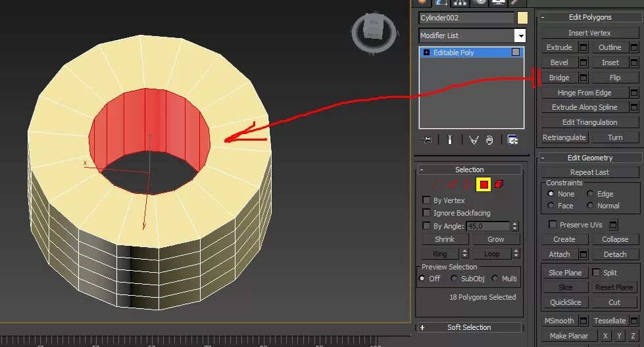
Task: Click the Grow selection button
Action: click(x=496, y=239)
